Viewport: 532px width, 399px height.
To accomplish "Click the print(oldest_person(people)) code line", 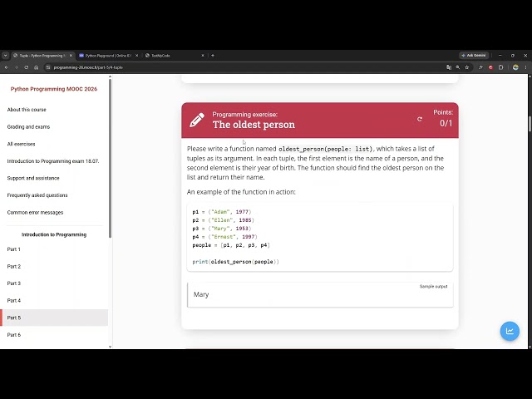I will click(236, 262).
